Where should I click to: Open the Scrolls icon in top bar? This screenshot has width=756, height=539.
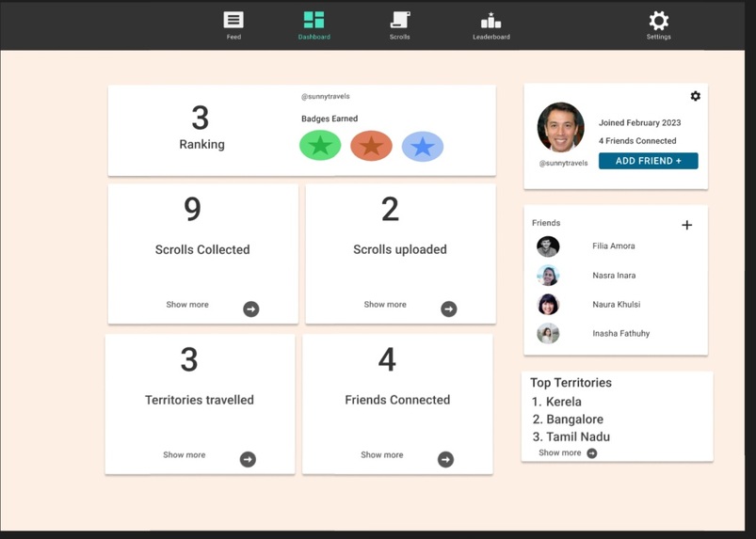(400, 21)
